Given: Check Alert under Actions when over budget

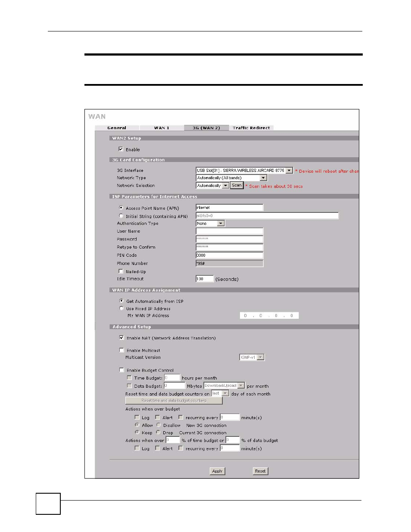Looking at the screenshot, I should [158, 417].
